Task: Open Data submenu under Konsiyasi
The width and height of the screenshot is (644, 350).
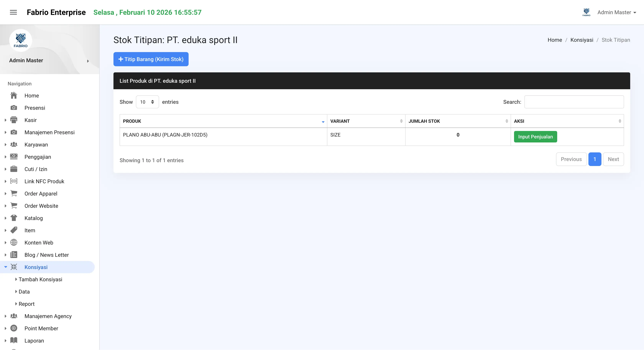Action: (x=24, y=292)
